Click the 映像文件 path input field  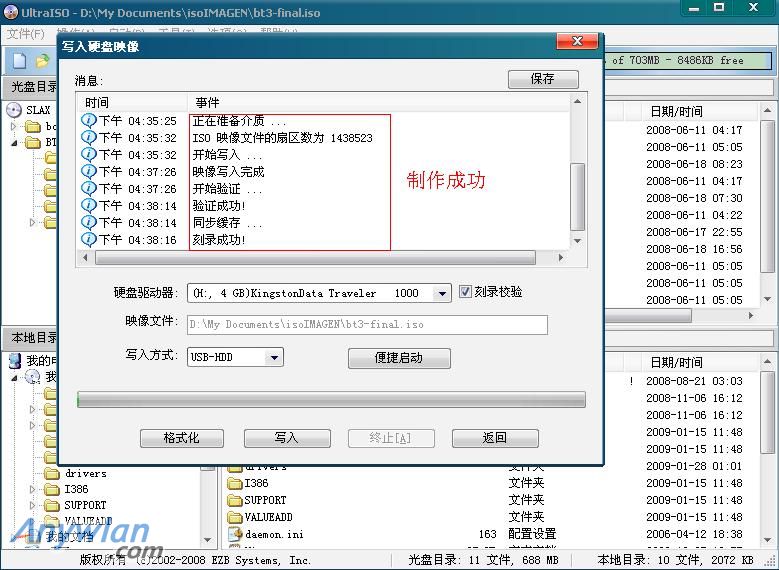coord(366,325)
